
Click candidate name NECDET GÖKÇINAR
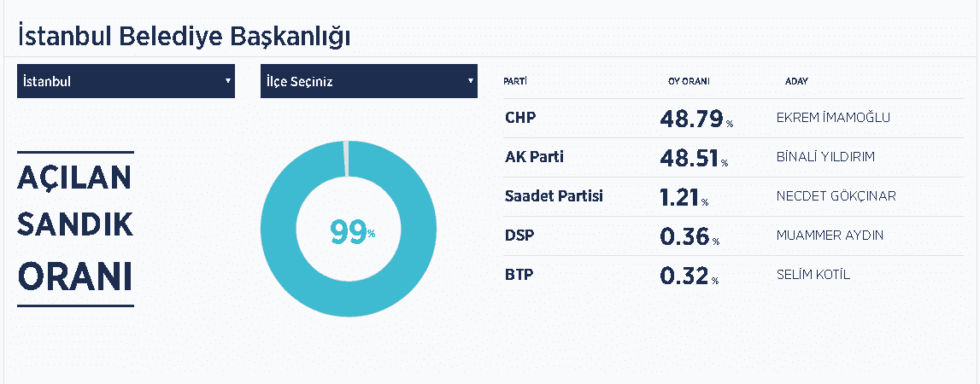tap(836, 196)
